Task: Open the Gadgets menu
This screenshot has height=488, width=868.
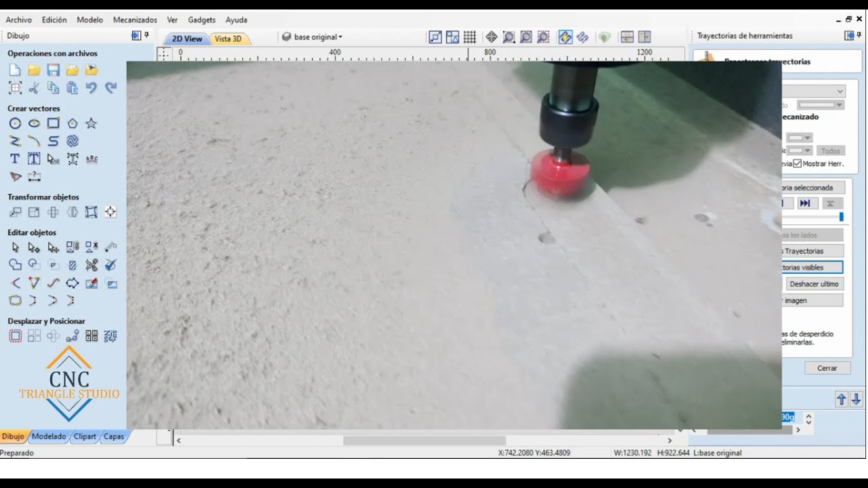Action: tap(201, 20)
